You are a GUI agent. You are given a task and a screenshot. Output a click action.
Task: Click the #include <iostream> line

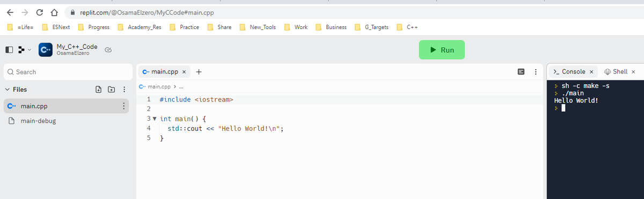[x=197, y=100]
